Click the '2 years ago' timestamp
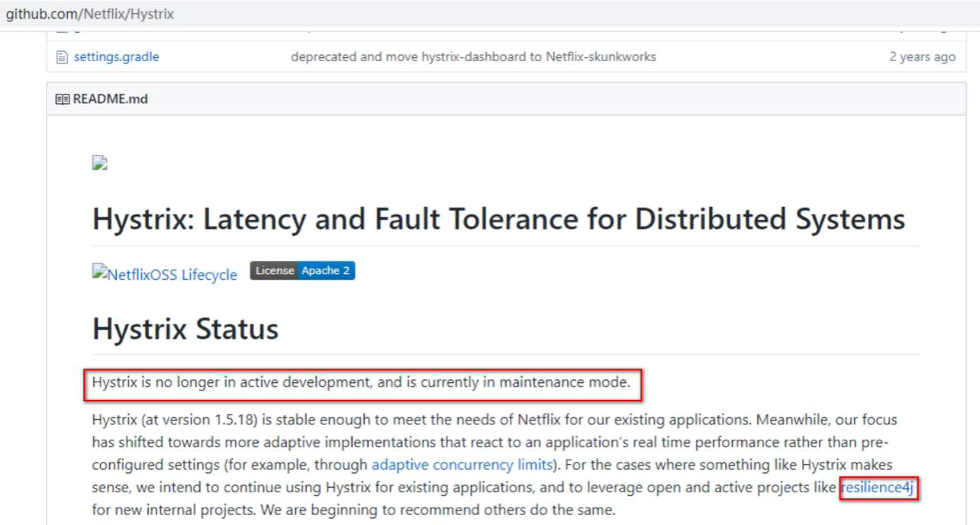Image resolution: width=980 pixels, height=525 pixels. (x=922, y=56)
